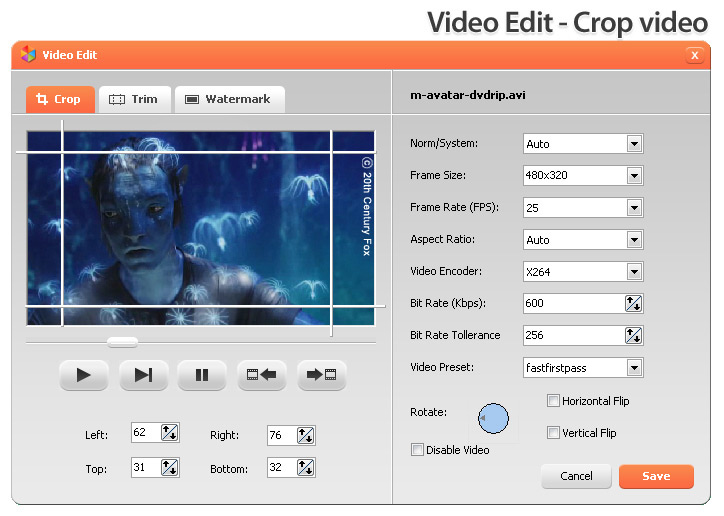
Task: Click the file name m-avatar-dvdrip.avi
Action: click(x=468, y=95)
